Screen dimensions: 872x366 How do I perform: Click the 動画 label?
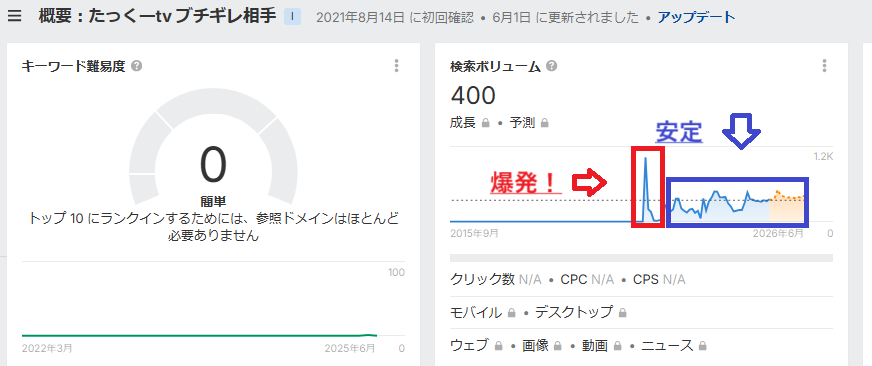595,346
